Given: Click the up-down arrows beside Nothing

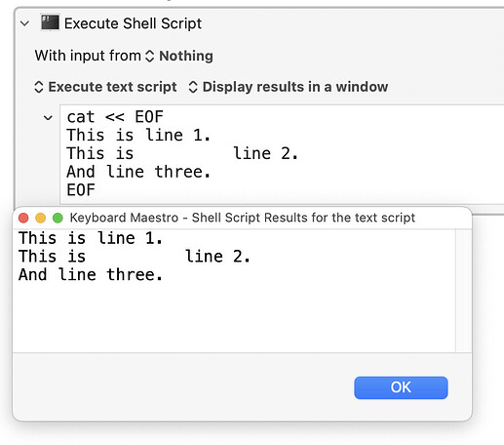Looking at the screenshot, I should [149, 56].
